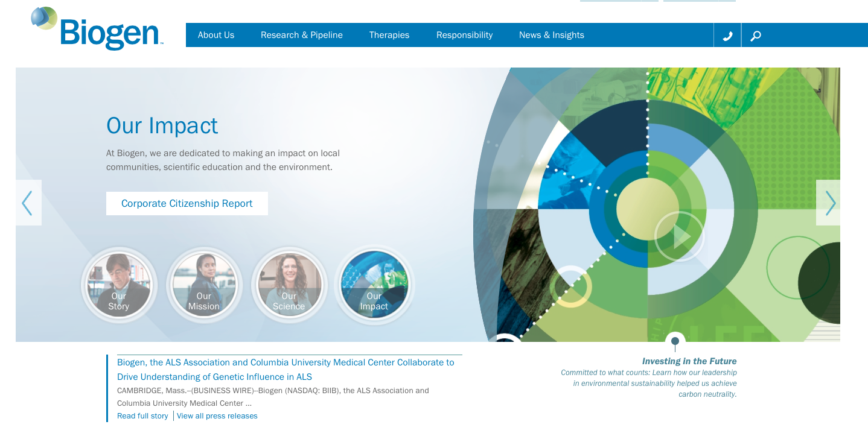Open the Therapies menu

389,35
